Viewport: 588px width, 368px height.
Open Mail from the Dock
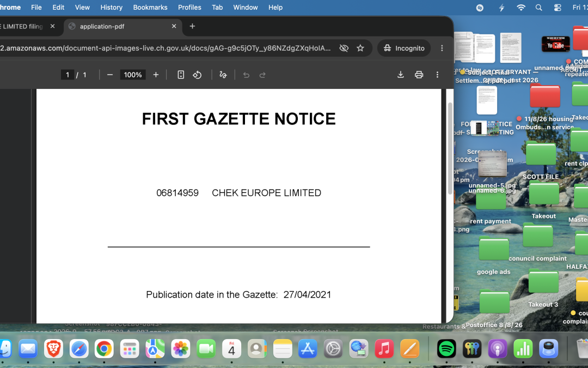click(x=28, y=349)
